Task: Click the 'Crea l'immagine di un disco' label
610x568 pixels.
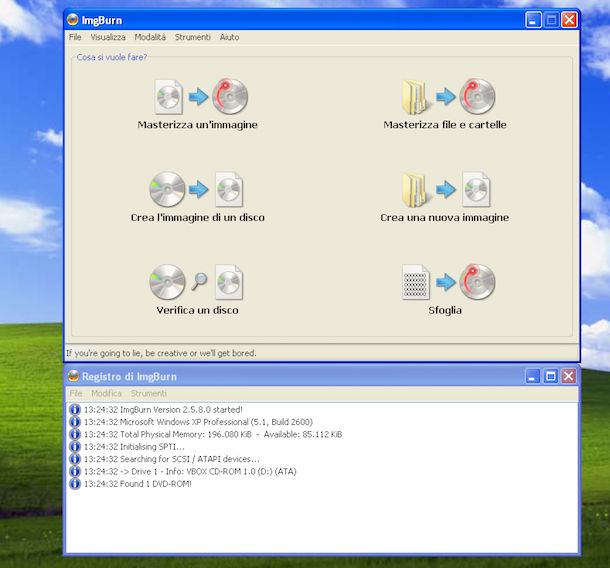Action: [198, 217]
